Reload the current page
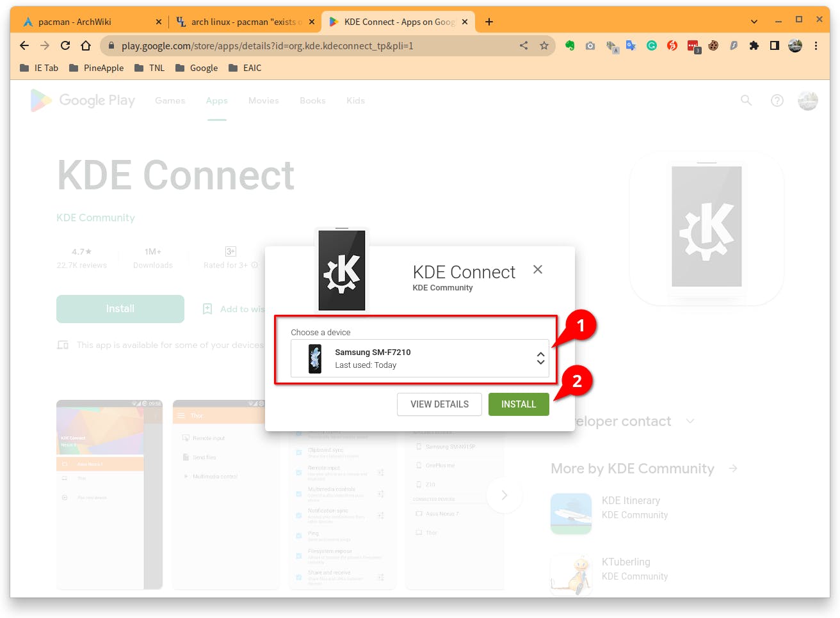Viewport: 840px width, 618px height. pos(65,45)
